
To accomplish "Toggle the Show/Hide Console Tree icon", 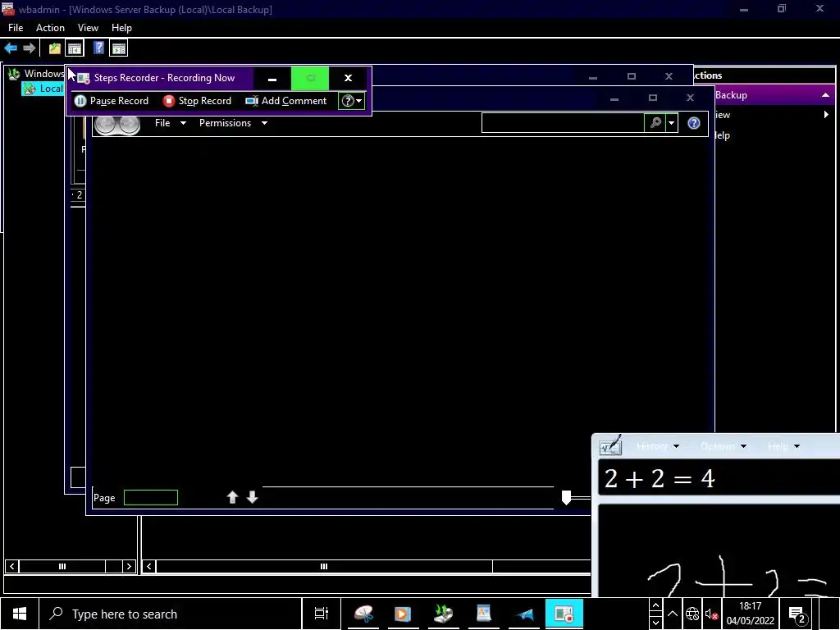I will coord(75,48).
